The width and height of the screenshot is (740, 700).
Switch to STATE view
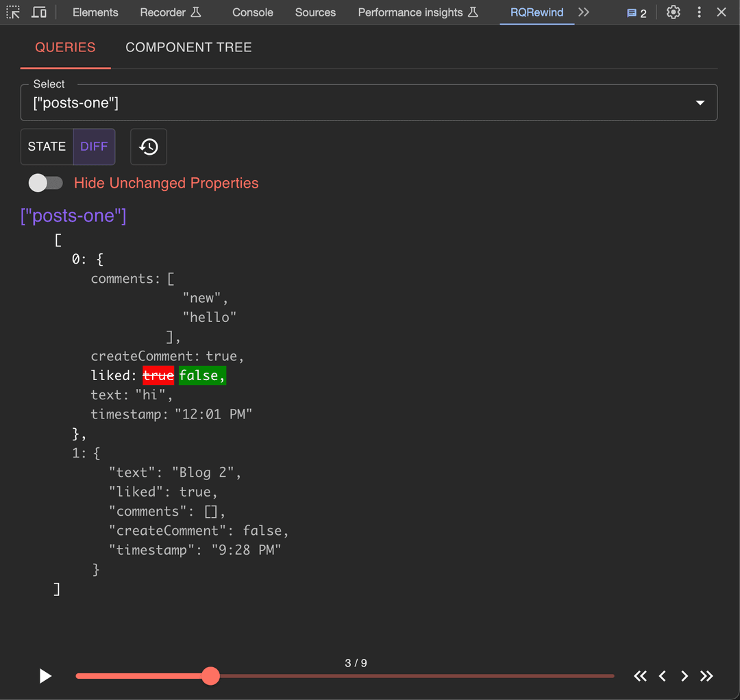click(47, 147)
